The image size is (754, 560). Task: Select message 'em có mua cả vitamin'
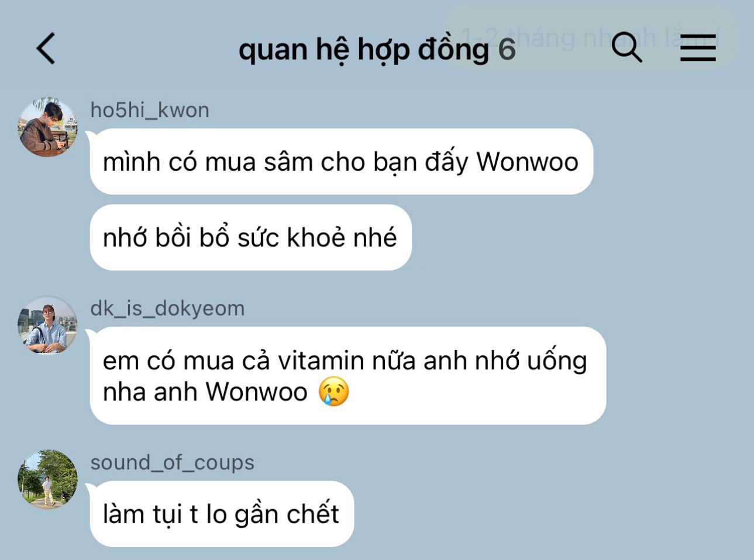tap(348, 375)
